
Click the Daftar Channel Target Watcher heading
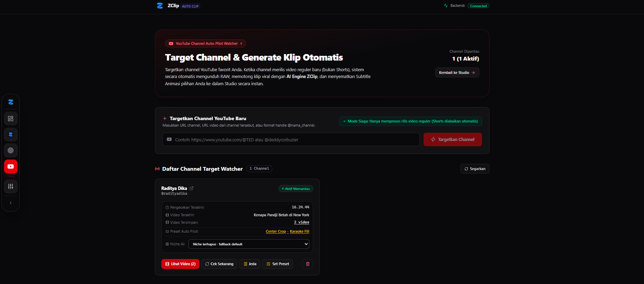202,169
